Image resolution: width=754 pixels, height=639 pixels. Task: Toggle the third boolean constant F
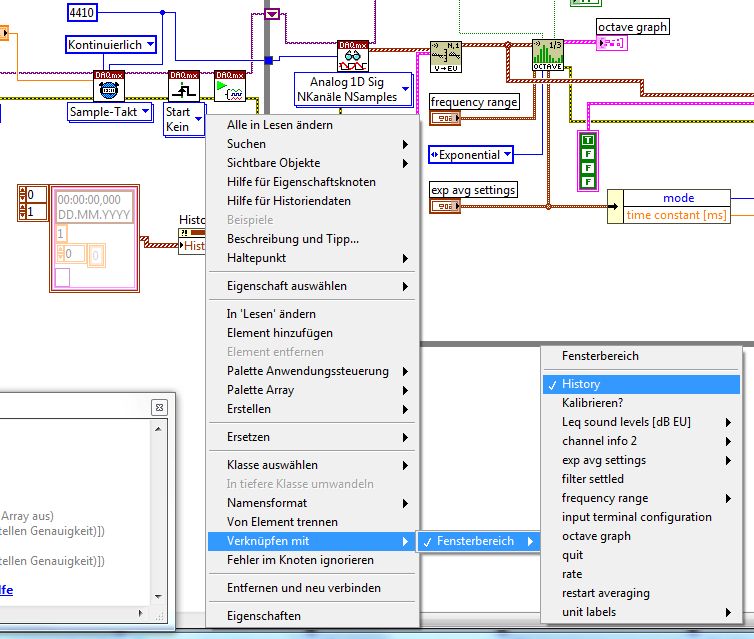tap(588, 168)
